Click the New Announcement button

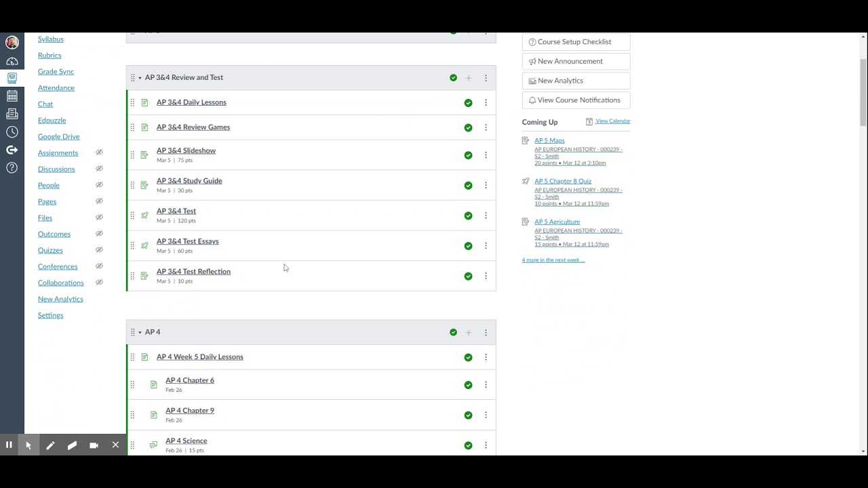[576, 61]
